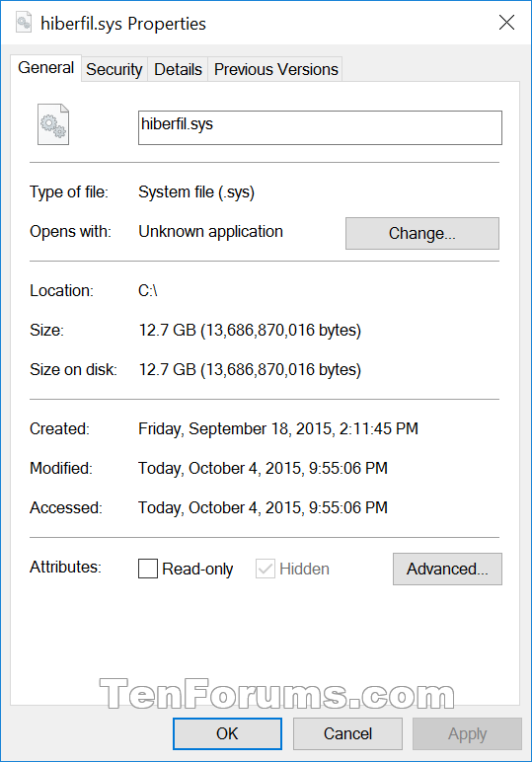Image resolution: width=532 pixels, height=762 pixels.
Task: Click the greyed Hidden attribute checkbox
Action: coord(266,569)
